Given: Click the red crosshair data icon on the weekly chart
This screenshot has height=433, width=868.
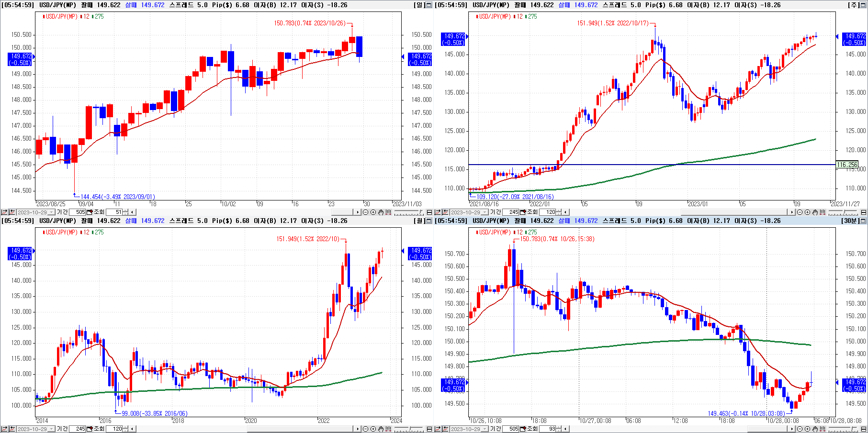Looking at the screenshot, I should (x=823, y=212).
